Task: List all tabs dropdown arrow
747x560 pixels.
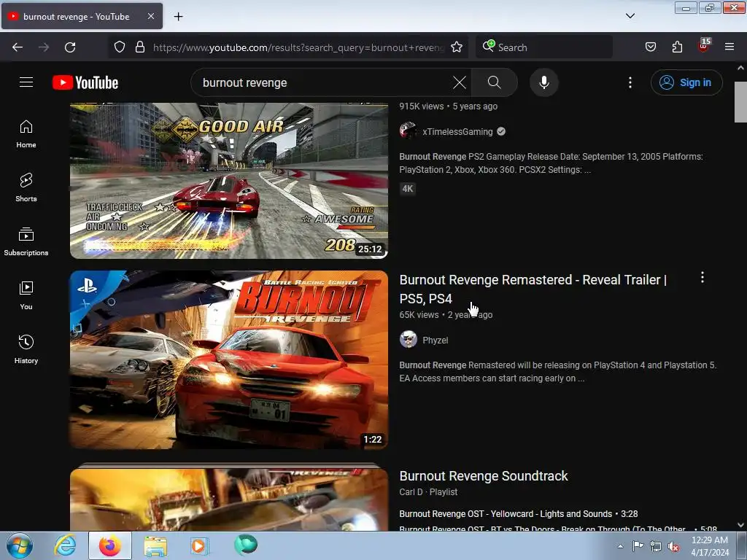Action: click(x=630, y=16)
